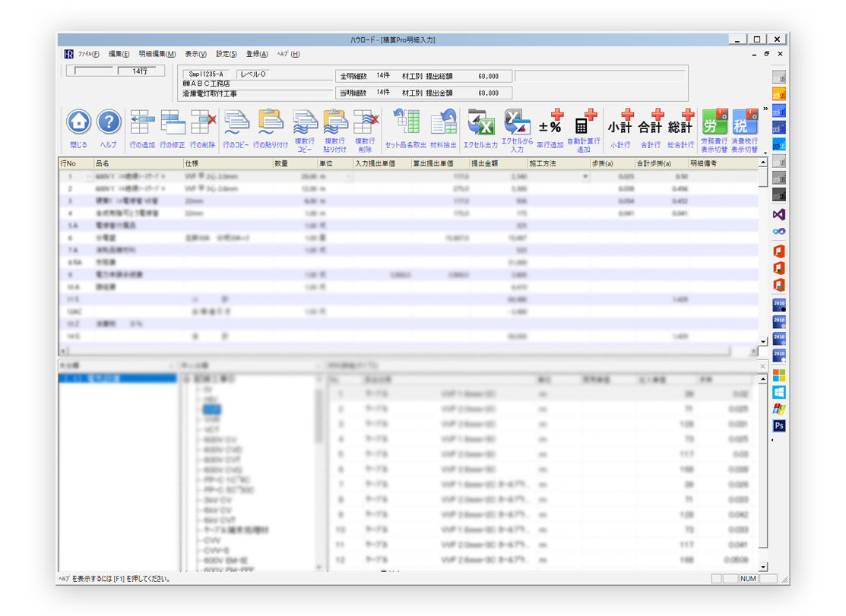Open the 明細編集(M) menu
846x616 pixels.
click(x=157, y=54)
